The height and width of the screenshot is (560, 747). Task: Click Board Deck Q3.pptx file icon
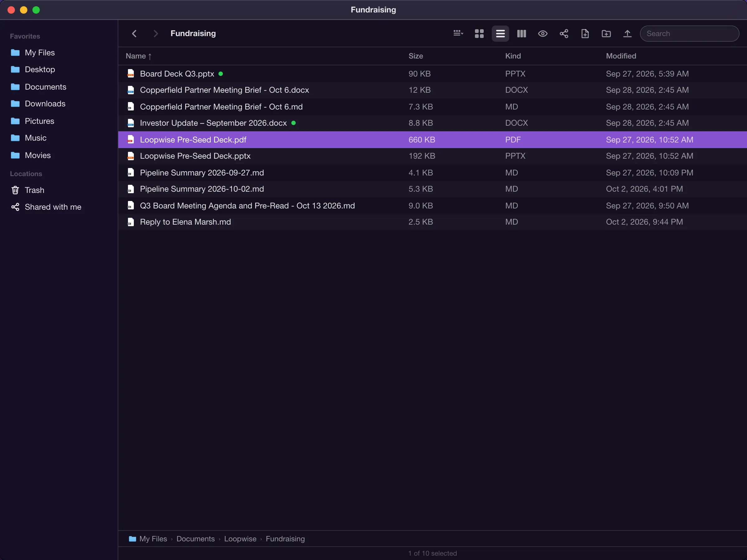point(131,74)
